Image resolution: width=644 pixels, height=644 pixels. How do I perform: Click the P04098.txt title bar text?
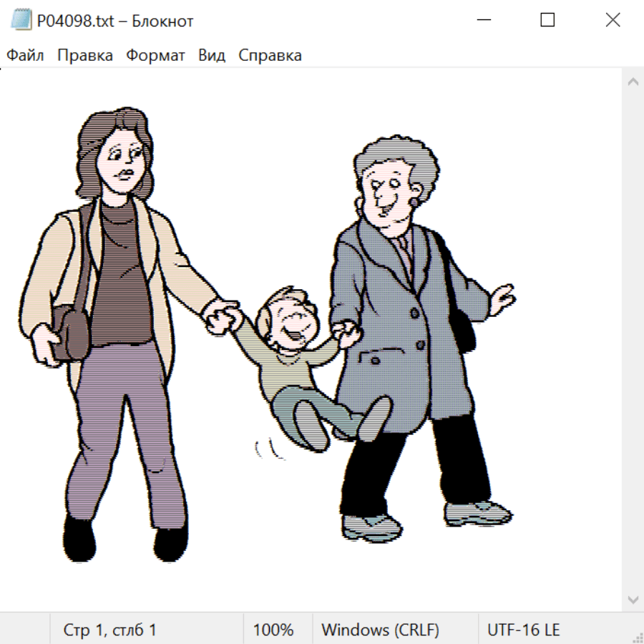115,21
